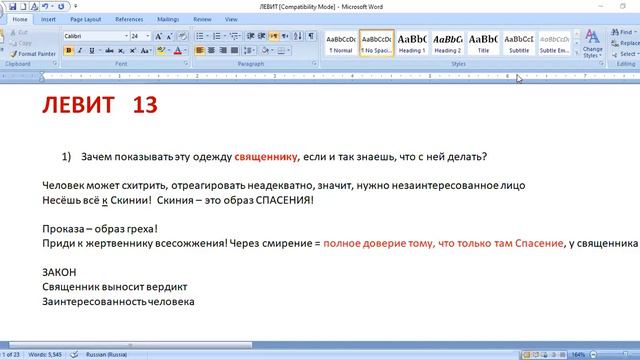The width and height of the screenshot is (640, 360).
Task: Click the Multilevel List icon
Action: point(234,36)
